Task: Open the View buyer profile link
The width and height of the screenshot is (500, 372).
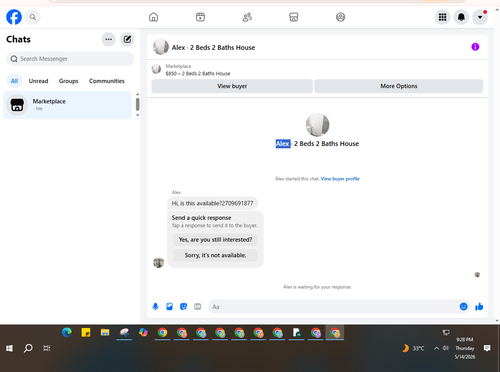Action: (x=340, y=179)
